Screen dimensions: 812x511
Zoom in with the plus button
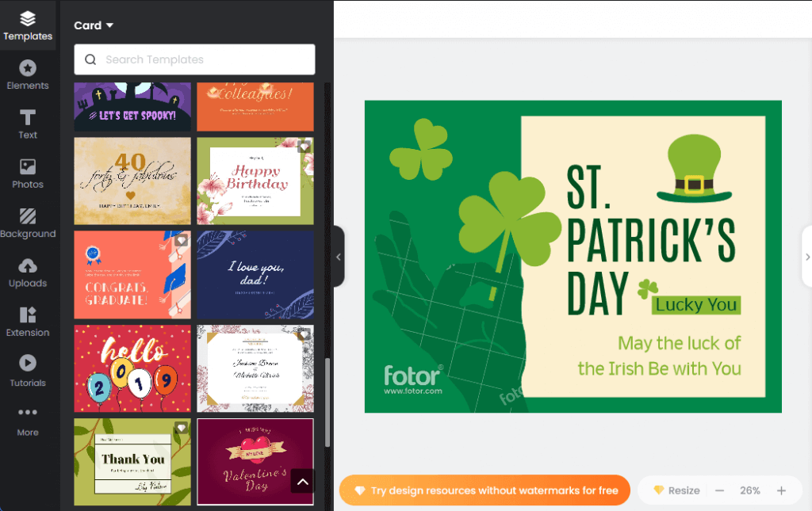coord(781,490)
